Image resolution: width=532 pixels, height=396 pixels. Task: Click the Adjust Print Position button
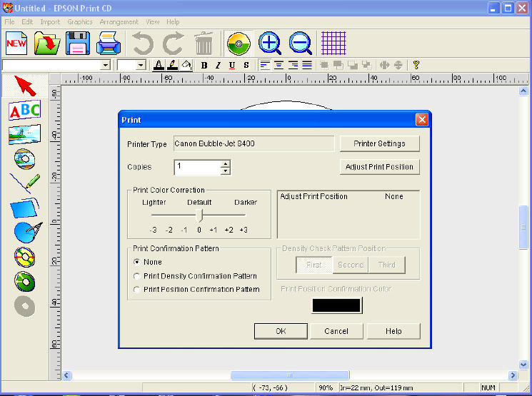click(379, 167)
